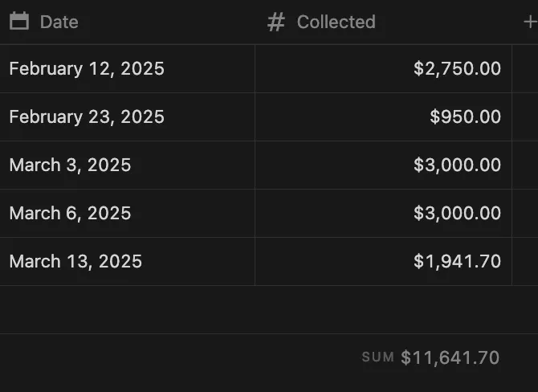Open the March 13, 2025 date cell
This screenshot has width=538, height=392.
point(128,261)
